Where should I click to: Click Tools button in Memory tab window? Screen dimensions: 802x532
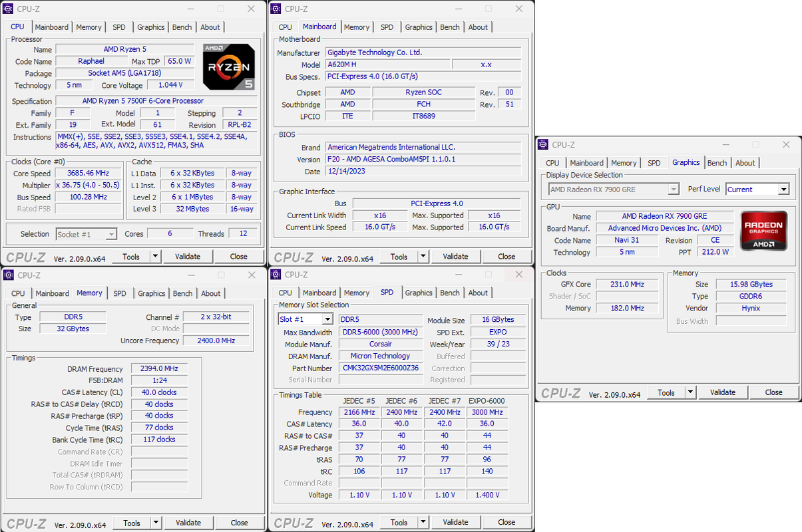[132, 523]
